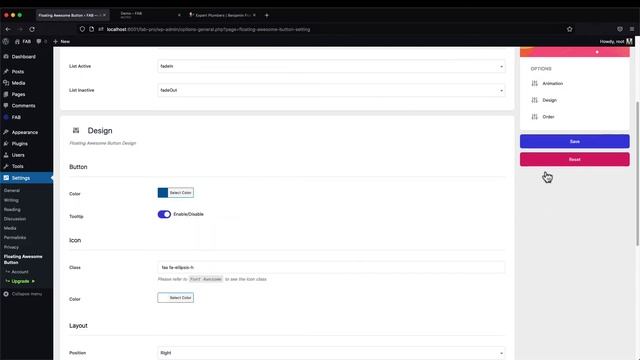Open Privacy settings submenu
Viewport: 640px width, 360px height.
click(x=11, y=247)
